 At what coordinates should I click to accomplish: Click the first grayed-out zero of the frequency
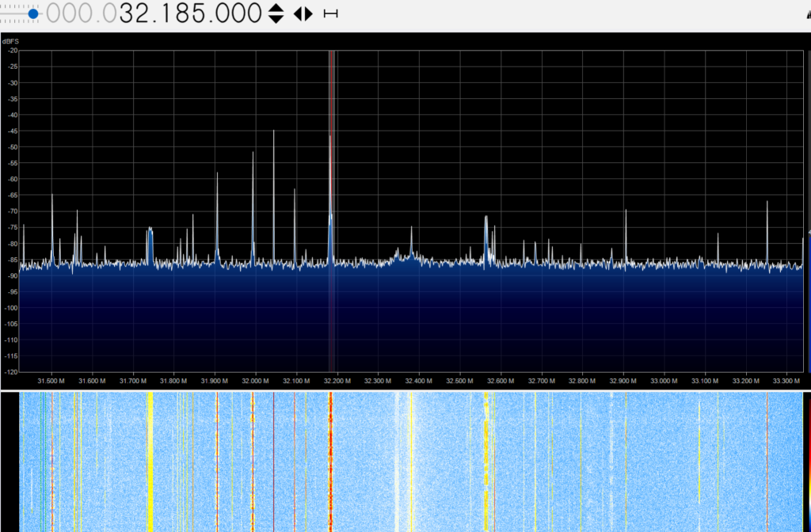pyautogui.click(x=55, y=13)
